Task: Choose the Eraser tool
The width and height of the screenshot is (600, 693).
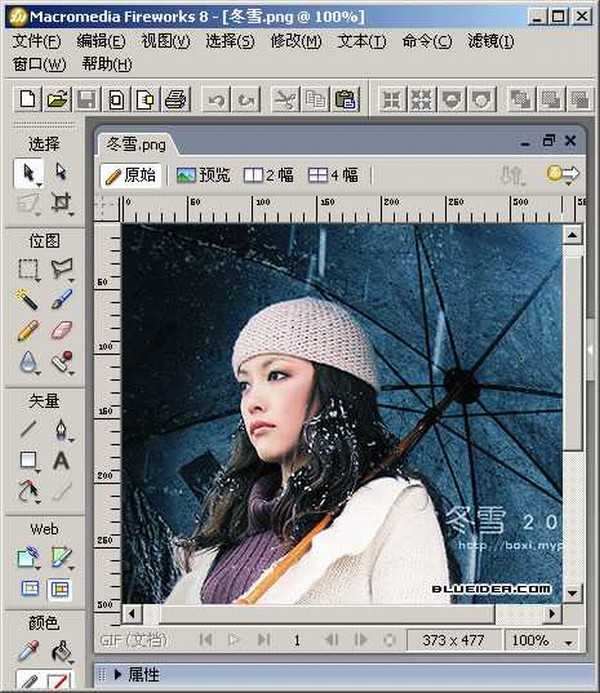Action: (62, 330)
